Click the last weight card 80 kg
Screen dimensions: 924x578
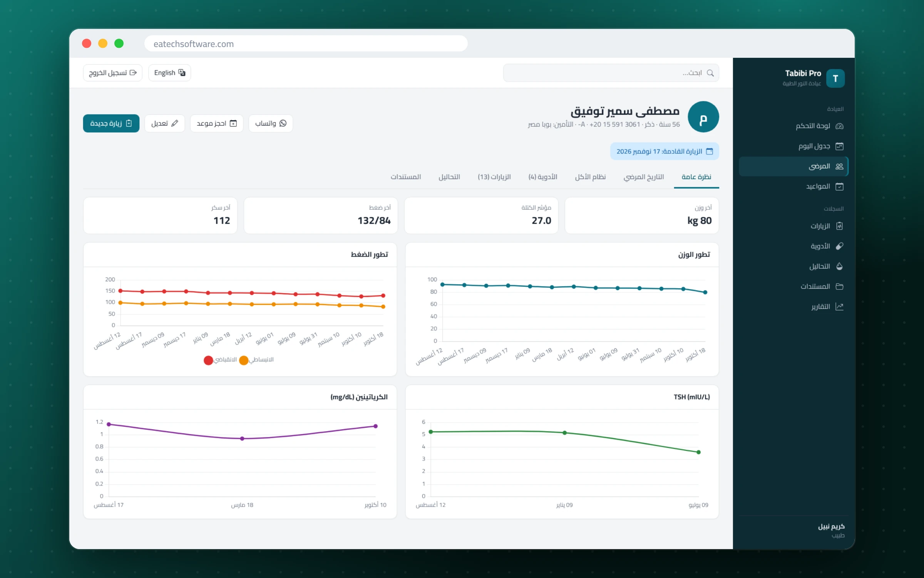642,215
